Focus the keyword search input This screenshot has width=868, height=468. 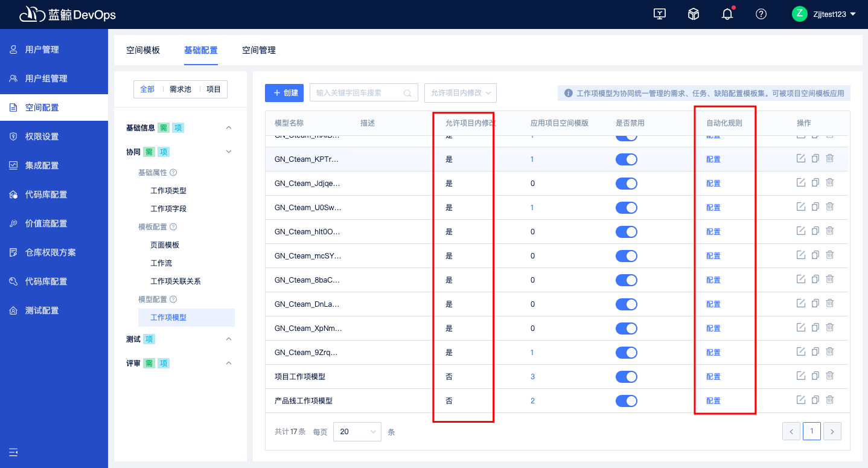[x=363, y=93]
